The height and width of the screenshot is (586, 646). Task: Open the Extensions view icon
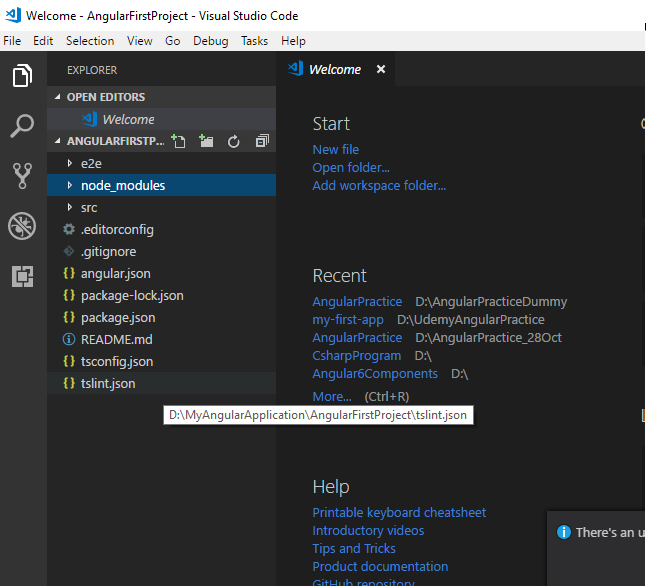(x=22, y=276)
